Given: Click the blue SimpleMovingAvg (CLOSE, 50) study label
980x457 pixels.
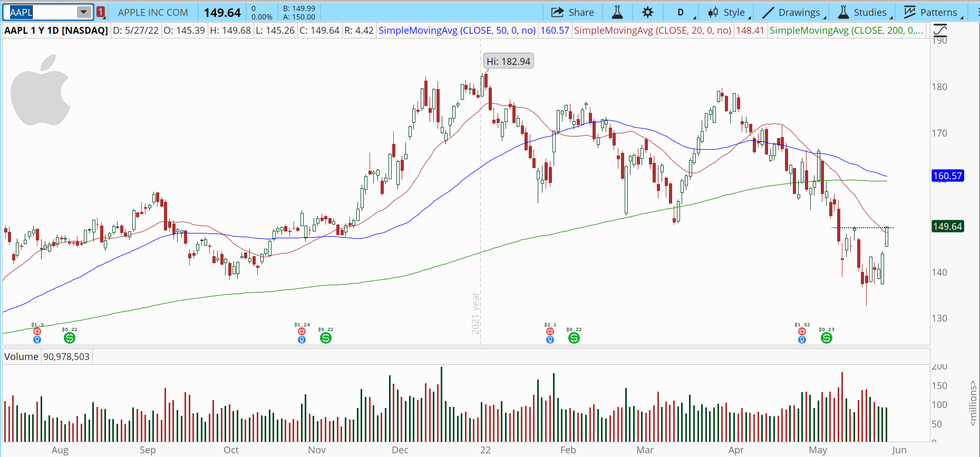Looking at the screenshot, I should click(457, 31).
